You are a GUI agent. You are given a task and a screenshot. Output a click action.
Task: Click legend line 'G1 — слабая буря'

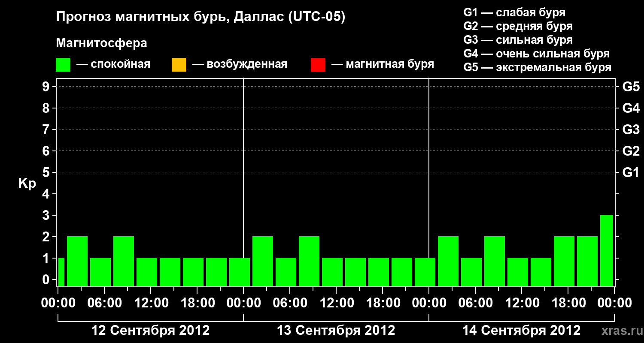(x=514, y=12)
